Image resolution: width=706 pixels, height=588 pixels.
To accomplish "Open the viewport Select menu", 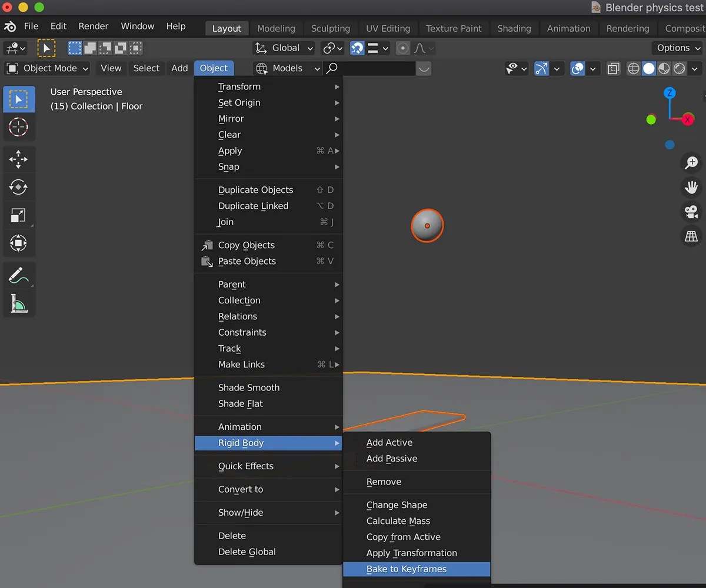I will 146,69.
